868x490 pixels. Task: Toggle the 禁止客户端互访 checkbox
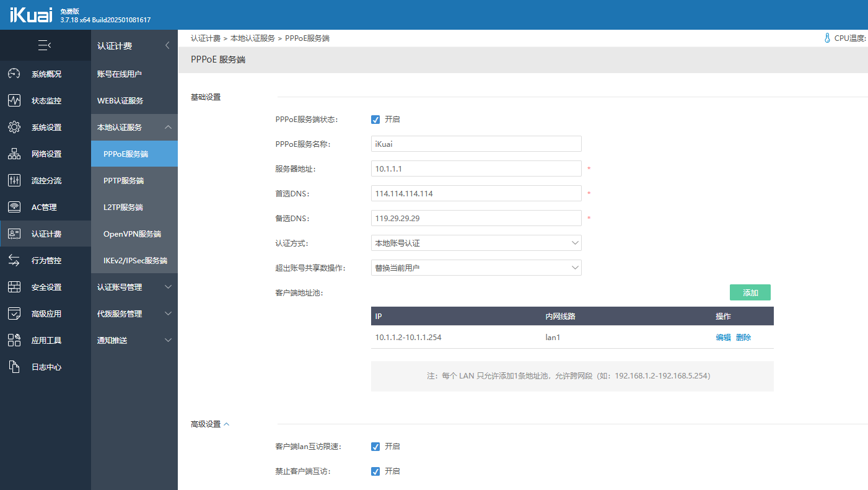[375, 471]
